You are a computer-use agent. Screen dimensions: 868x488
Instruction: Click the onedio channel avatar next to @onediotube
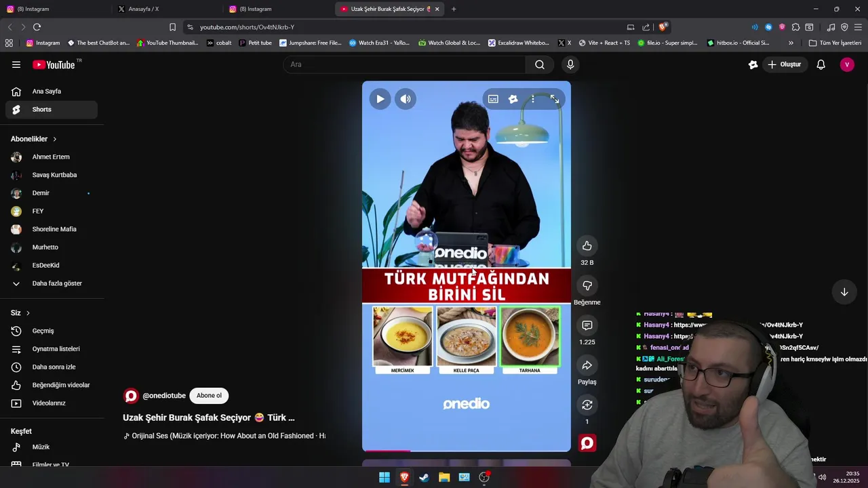(x=131, y=396)
